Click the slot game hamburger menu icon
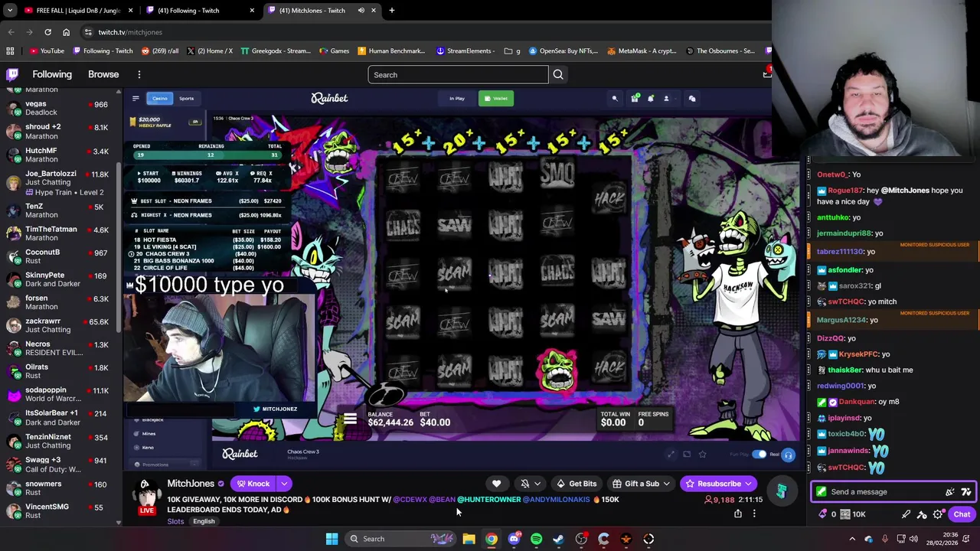Image resolution: width=980 pixels, height=551 pixels. pos(350,419)
